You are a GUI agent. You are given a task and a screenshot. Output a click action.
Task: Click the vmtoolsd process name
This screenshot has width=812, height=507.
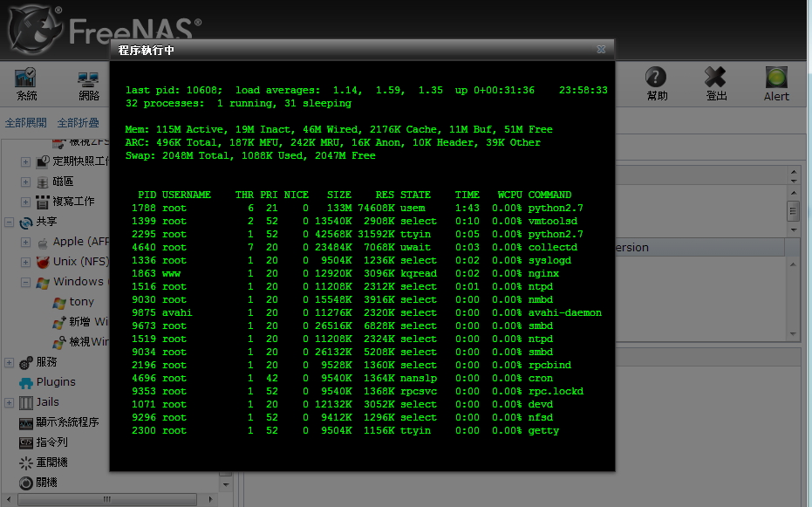pyautogui.click(x=553, y=221)
